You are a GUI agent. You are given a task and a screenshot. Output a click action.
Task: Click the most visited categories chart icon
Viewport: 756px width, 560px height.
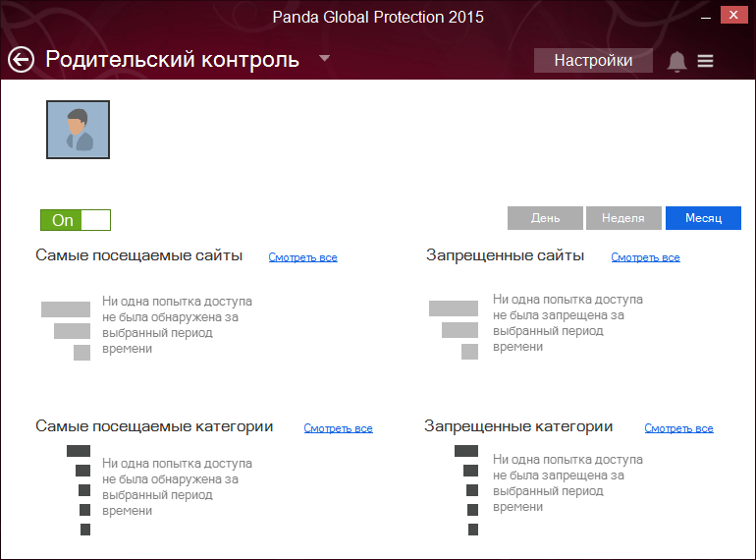[x=80, y=490]
